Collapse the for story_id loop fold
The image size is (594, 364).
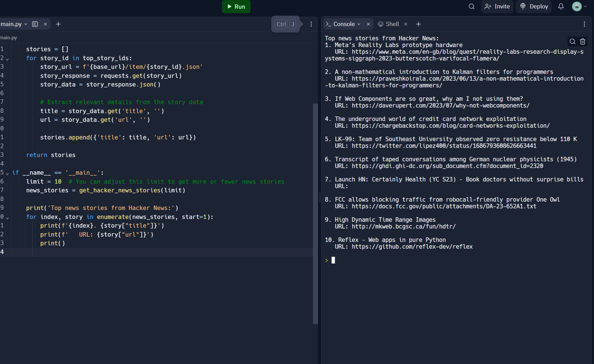click(7, 59)
